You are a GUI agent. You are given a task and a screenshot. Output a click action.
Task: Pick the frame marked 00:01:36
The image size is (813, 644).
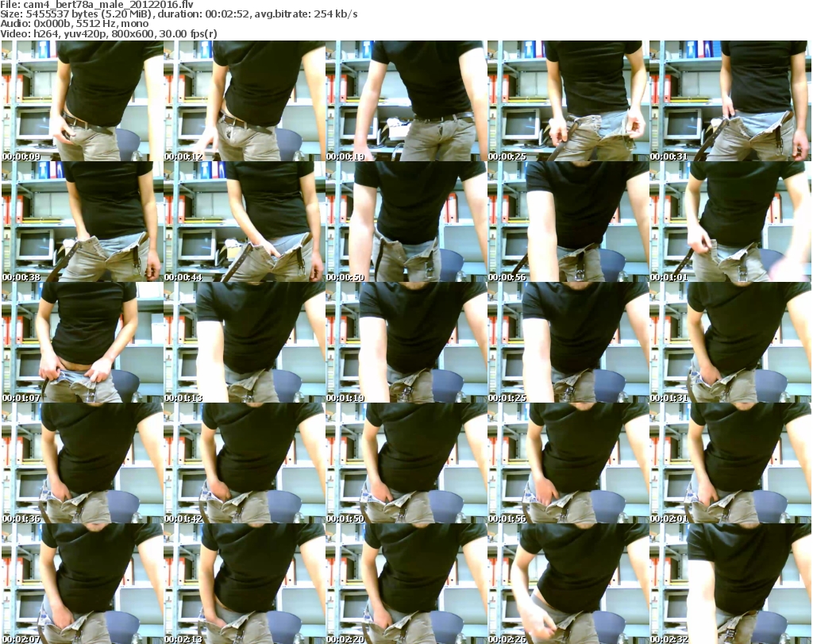pos(82,463)
